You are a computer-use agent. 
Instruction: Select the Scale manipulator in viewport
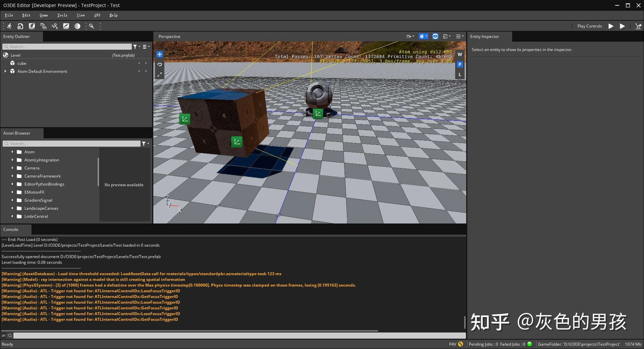[160, 74]
